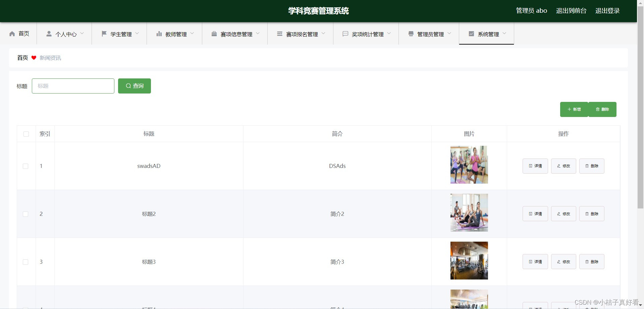The height and width of the screenshot is (309, 644).
Task: Focus the 标题 search input field
Action: click(x=73, y=86)
